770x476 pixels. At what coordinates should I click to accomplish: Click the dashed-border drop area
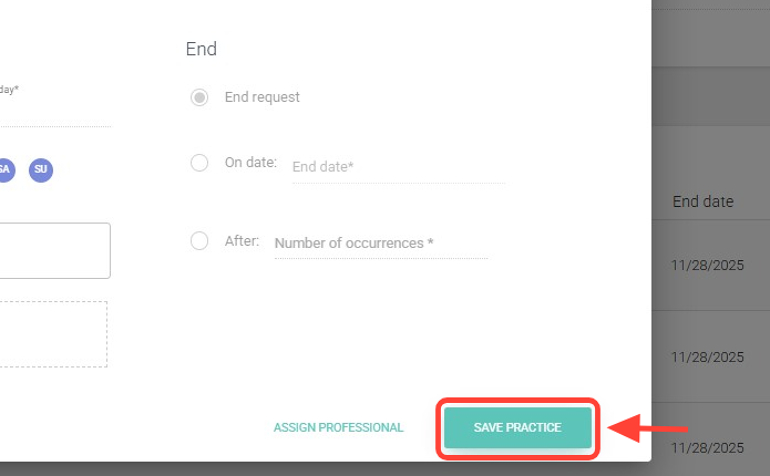[x=53, y=334]
